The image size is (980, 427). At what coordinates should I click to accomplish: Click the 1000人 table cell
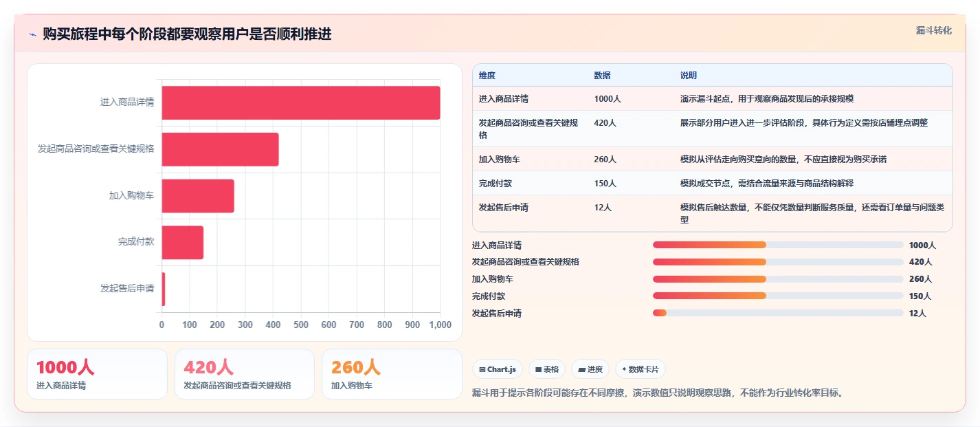click(x=608, y=99)
